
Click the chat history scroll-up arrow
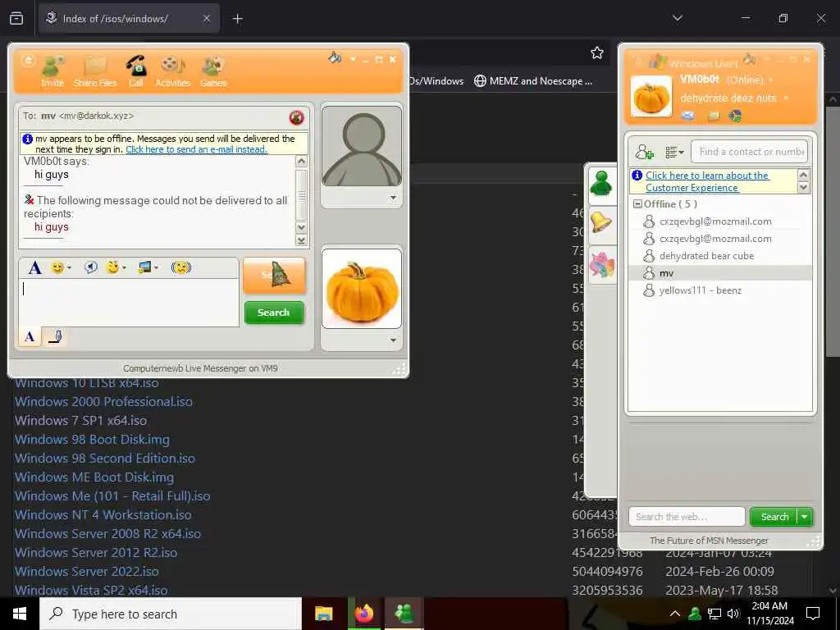click(x=302, y=162)
